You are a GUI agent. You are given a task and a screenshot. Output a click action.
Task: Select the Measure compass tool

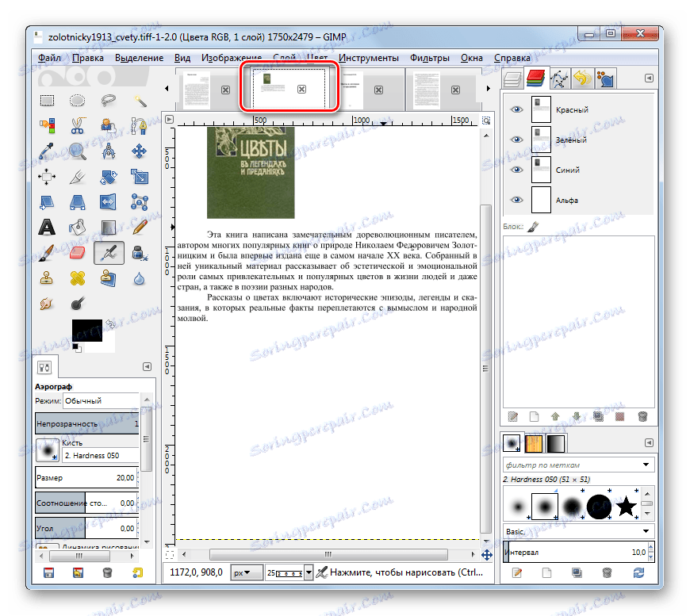coord(108,151)
